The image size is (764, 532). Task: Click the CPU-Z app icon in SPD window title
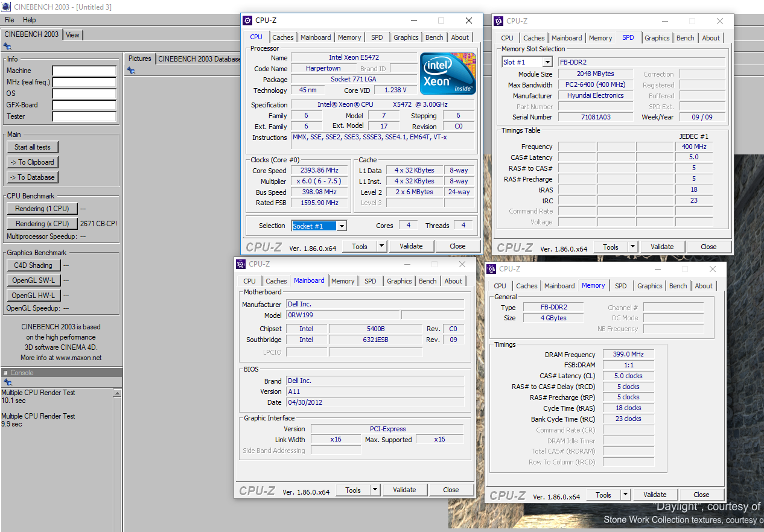click(x=498, y=21)
